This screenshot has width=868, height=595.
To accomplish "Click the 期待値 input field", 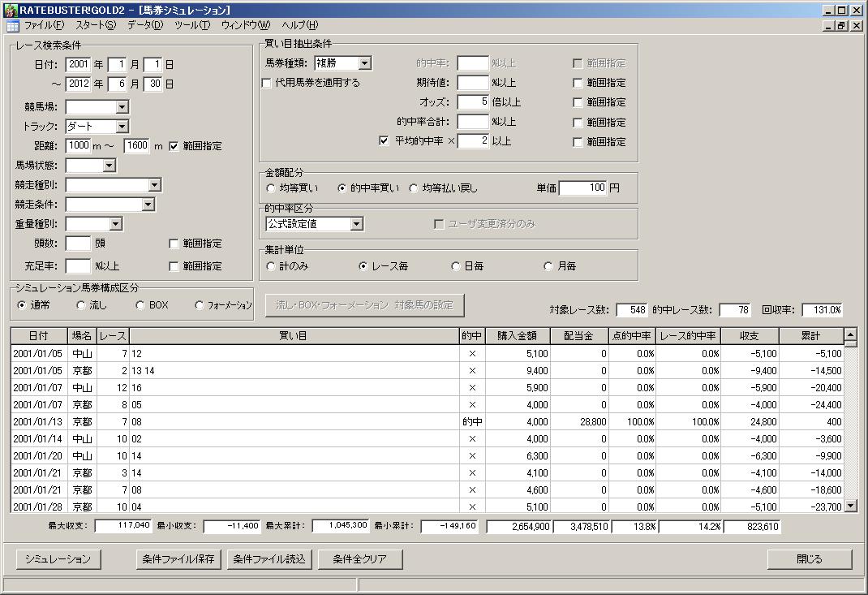I will (x=473, y=83).
